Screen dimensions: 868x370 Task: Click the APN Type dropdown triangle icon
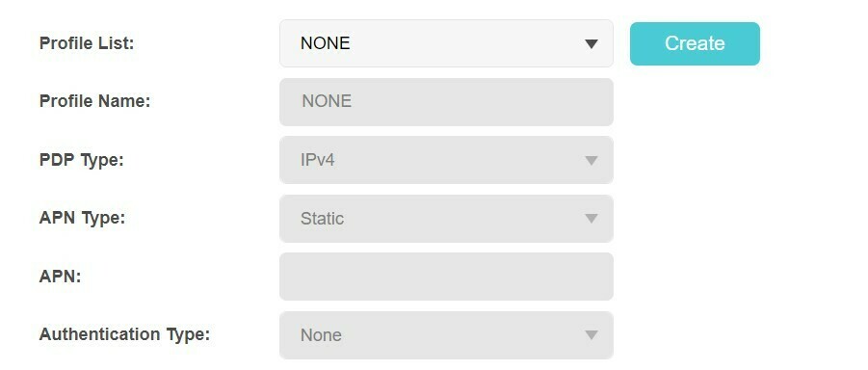click(x=592, y=219)
